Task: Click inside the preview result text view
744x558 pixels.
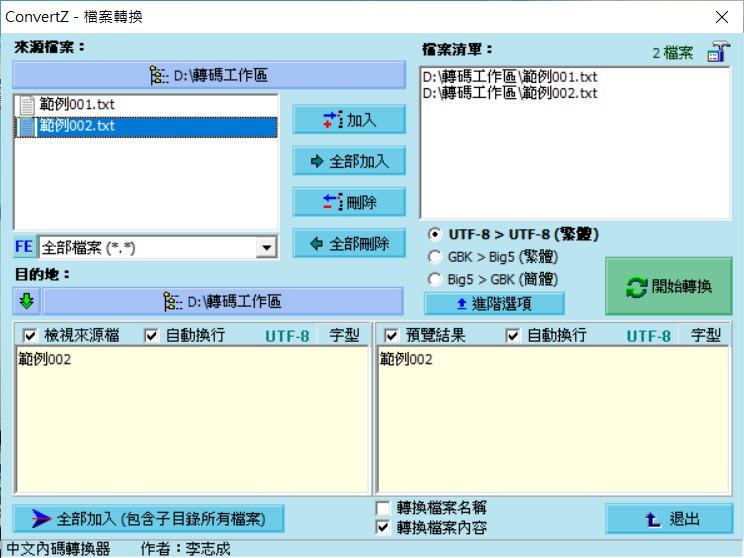Action: (x=553, y=419)
